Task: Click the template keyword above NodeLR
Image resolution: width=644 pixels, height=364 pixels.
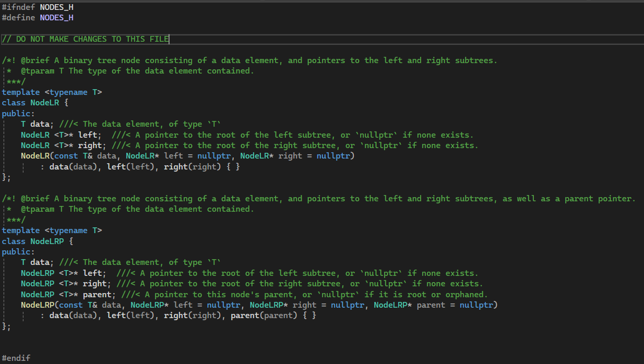Action: tap(20, 92)
